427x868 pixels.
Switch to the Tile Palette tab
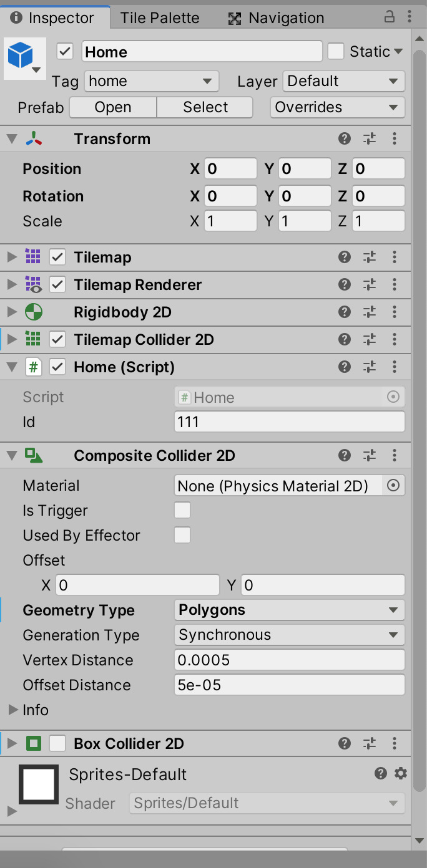coord(160,18)
